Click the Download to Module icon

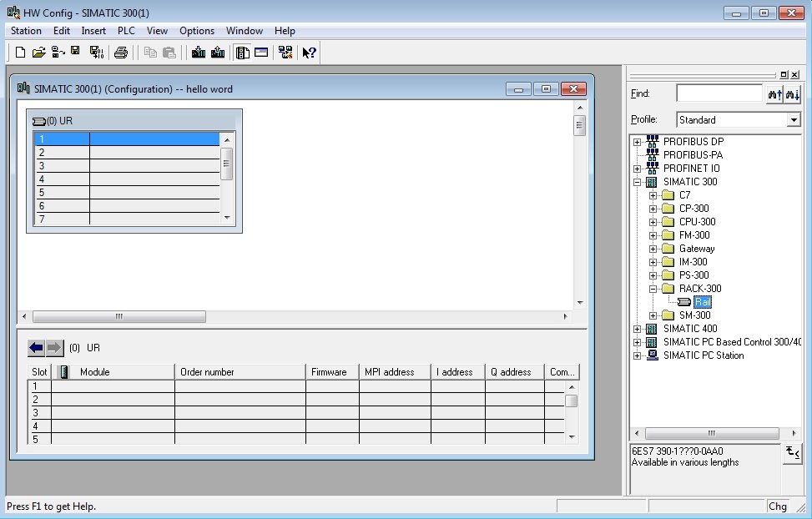point(198,53)
